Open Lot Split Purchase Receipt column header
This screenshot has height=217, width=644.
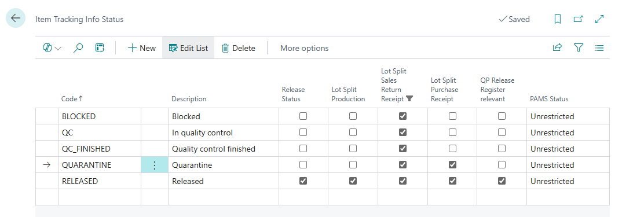point(444,90)
